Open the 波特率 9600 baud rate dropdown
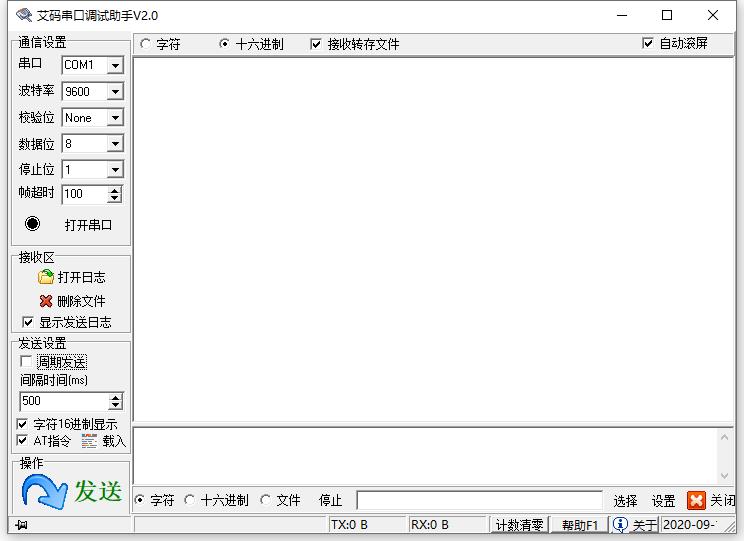Viewport: 744px width, 541px height. pos(115,92)
